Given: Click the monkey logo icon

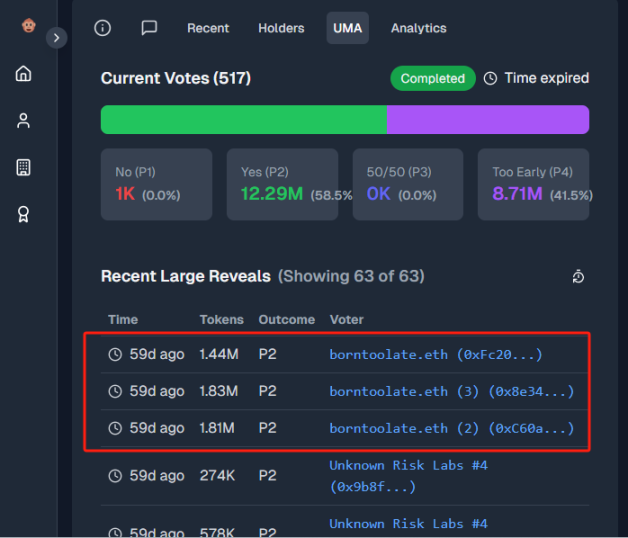Looking at the screenshot, I should pos(27,26).
